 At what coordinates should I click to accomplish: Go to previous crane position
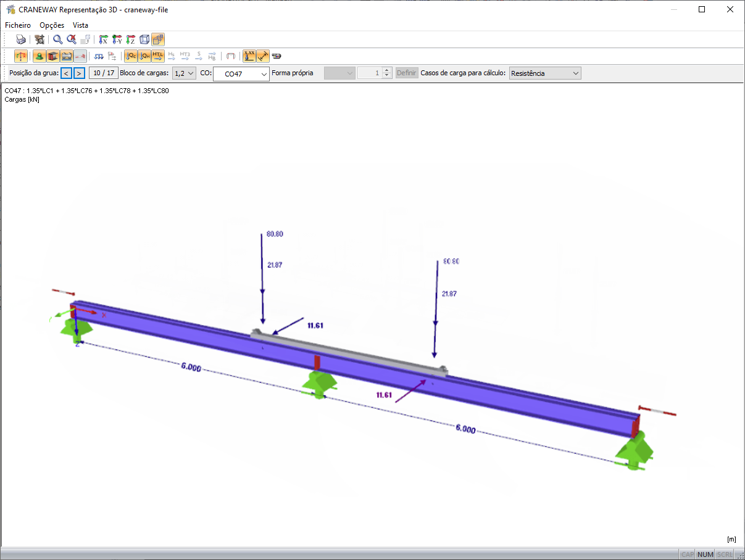pyautogui.click(x=67, y=73)
